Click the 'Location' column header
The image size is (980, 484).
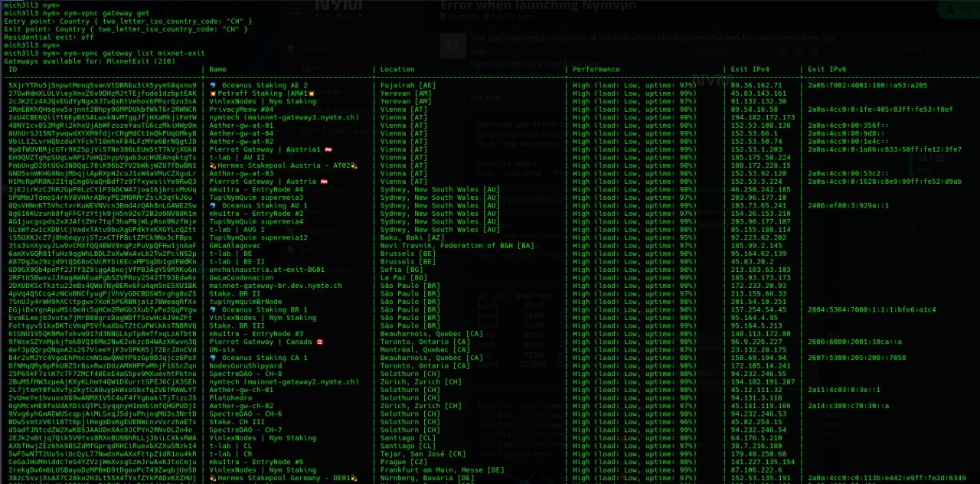point(398,69)
